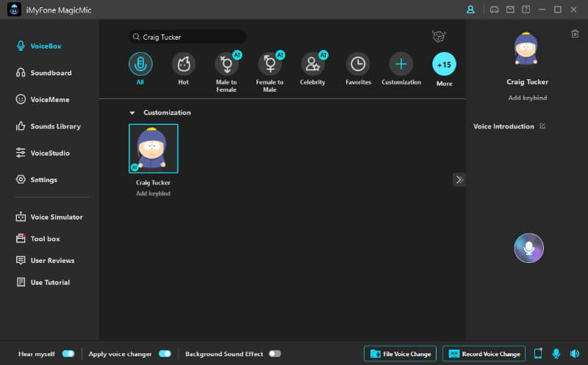Viewport: 588px width, 365px height.
Task: Edit Voice Introduction with pencil icon
Action: coord(542,126)
